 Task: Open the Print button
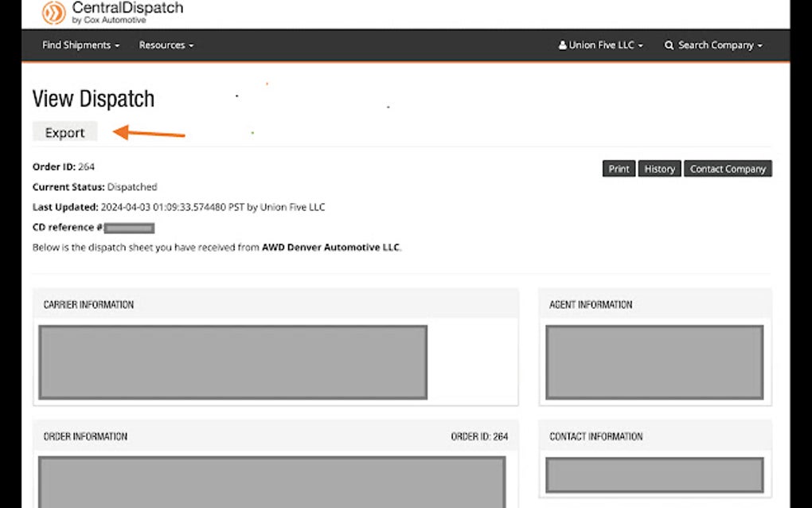[618, 168]
